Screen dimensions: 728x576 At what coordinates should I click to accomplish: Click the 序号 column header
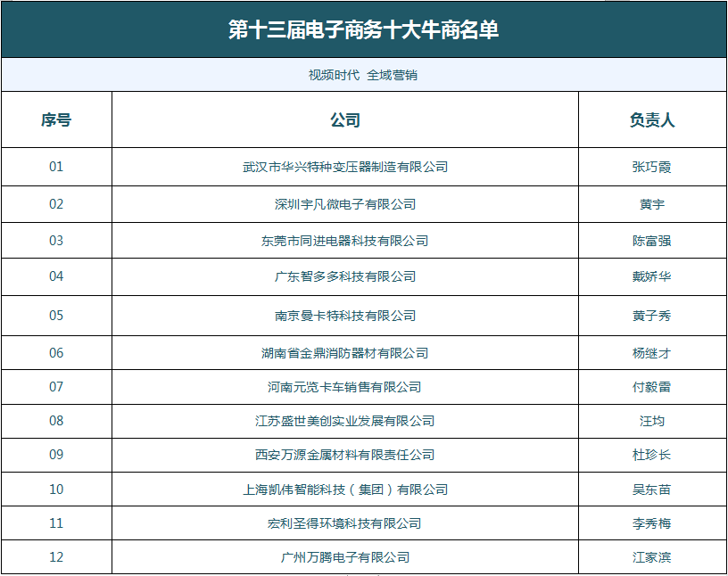tap(56, 119)
